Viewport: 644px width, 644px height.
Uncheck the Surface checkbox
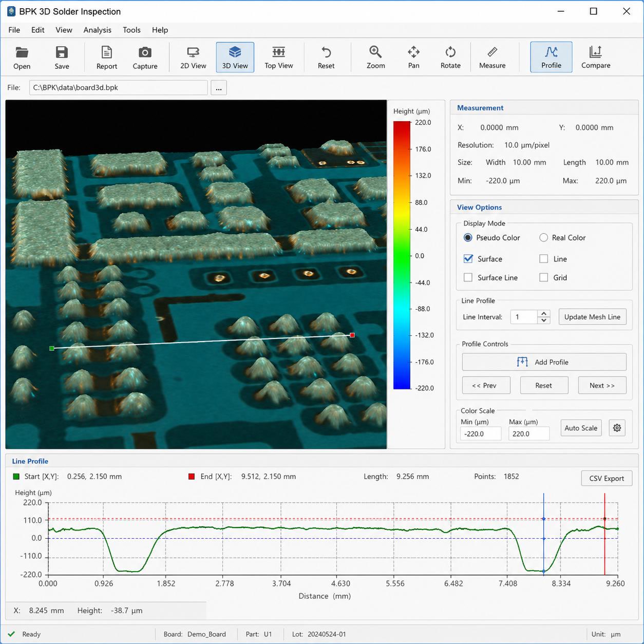(468, 259)
